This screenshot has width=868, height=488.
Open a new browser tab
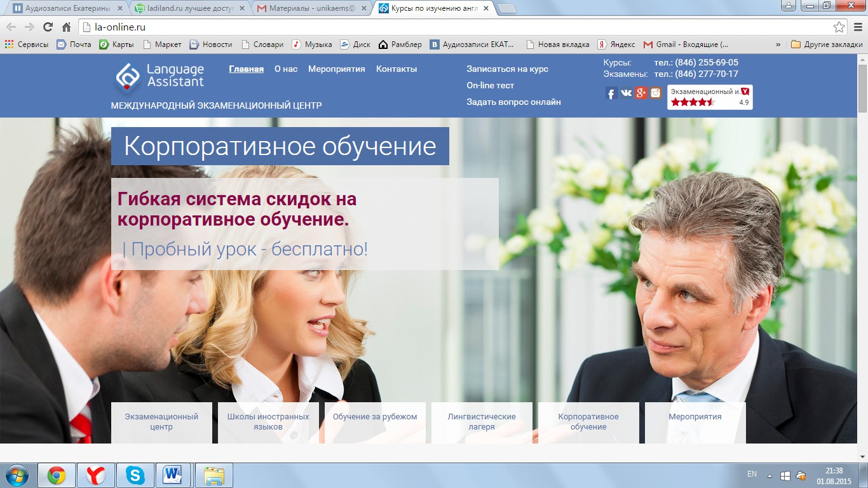click(506, 8)
